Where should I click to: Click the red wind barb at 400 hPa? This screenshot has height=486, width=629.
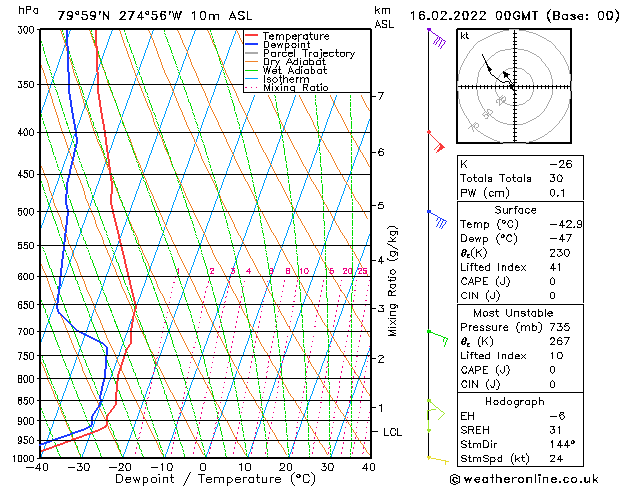[436, 141]
